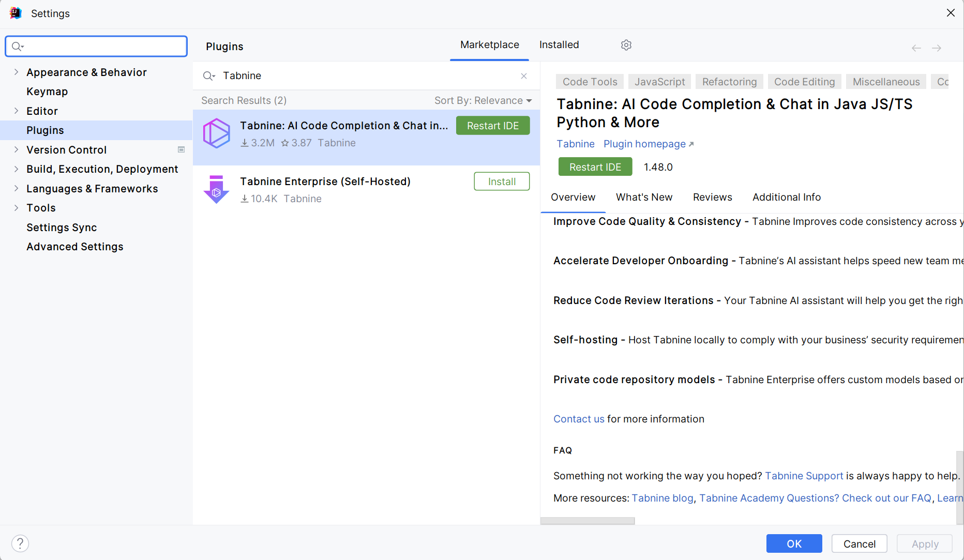This screenshot has height=560, width=964.
Task: Navigate back with the left arrow
Action: click(916, 48)
